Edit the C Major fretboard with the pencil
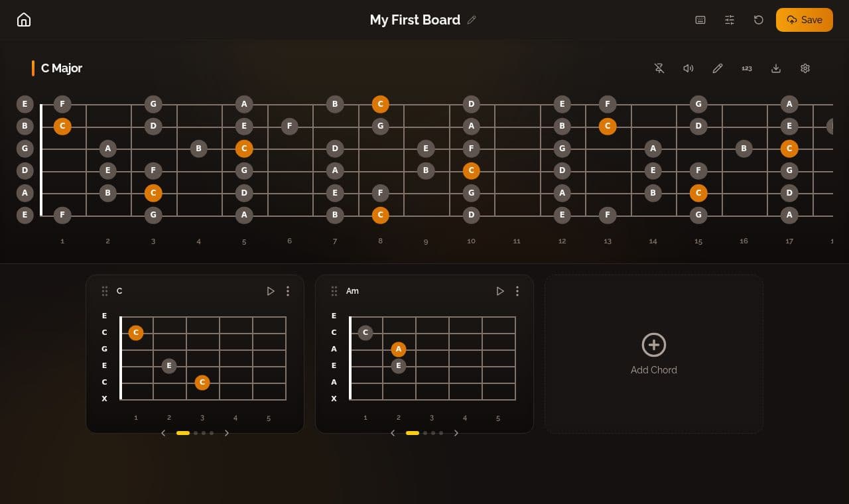This screenshot has width=849, height=504. point(718,68)
